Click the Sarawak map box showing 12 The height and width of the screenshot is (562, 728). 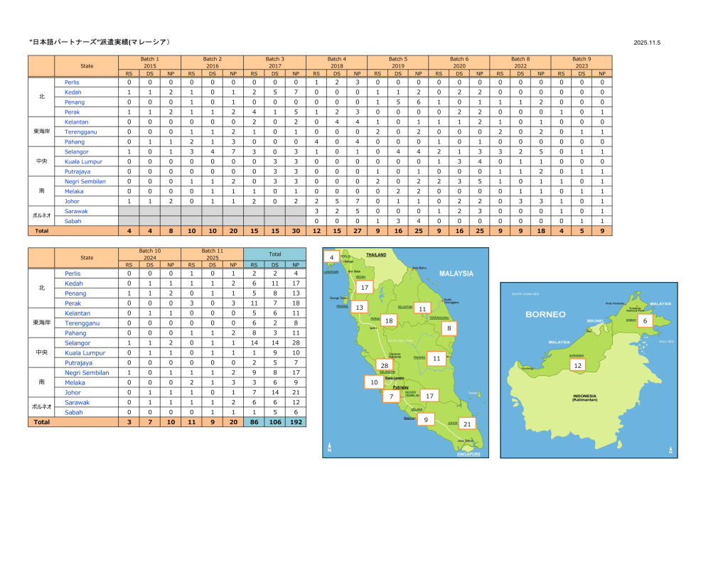coord(577,365)
